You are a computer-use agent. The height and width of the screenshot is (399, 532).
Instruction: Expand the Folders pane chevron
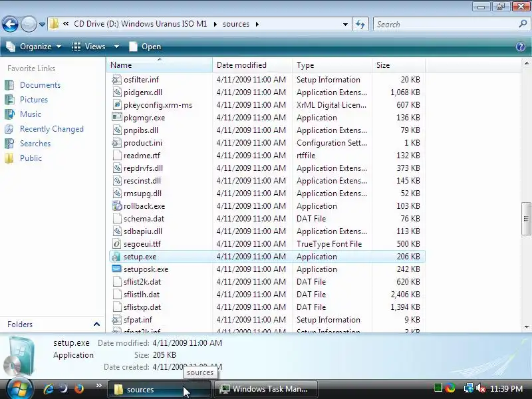pyautogui.click(x=96, y=325)
